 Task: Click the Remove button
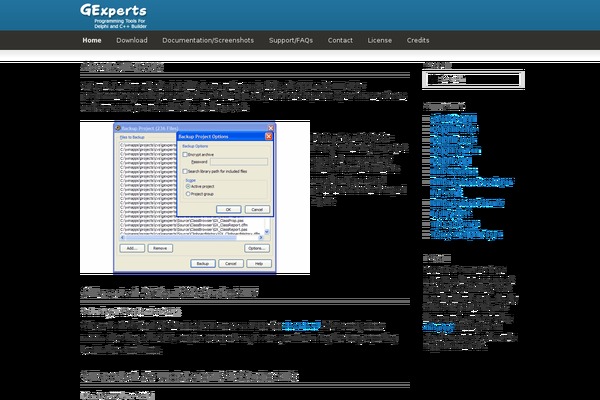click(x=160, y=248)
